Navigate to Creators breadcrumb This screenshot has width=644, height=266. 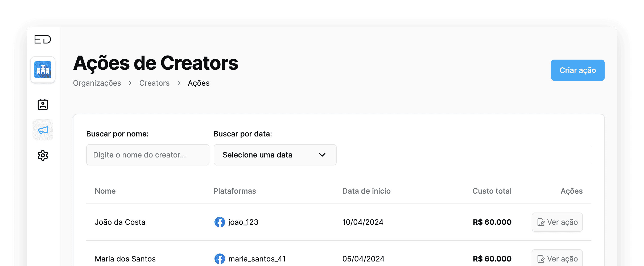pos(154,83)
